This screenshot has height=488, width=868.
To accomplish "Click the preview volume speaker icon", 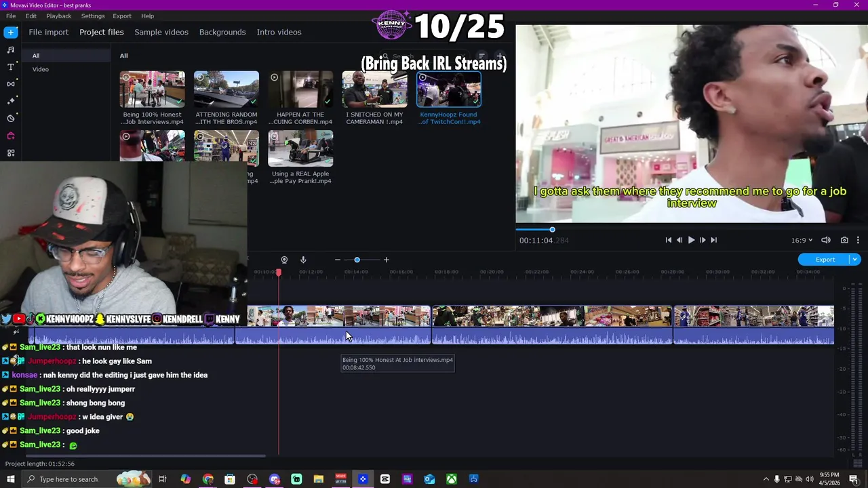I will coord(826,240).
